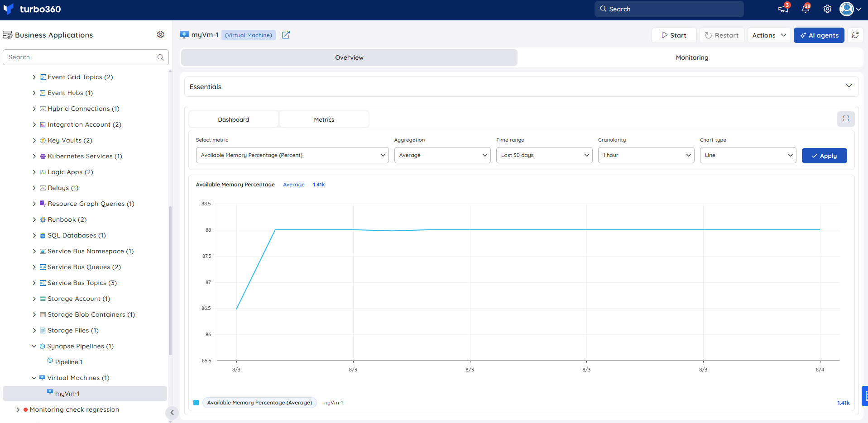The width and height of the screenshot is (868, 423).
Task: Expand chart to fullscreen icon
Action: pyautogui.click(x=846, y=119)
